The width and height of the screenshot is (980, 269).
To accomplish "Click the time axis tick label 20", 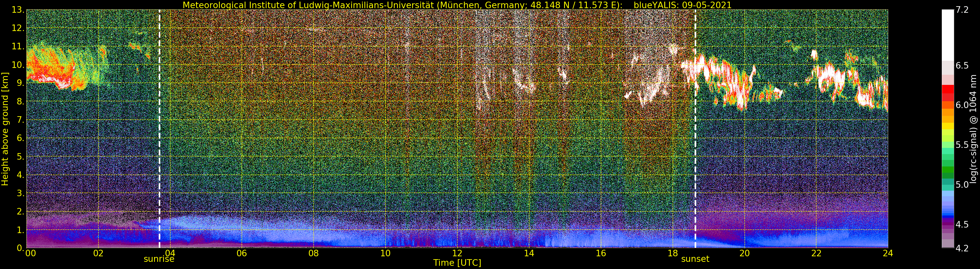I will pyautogui.click(x=745, y=253).
